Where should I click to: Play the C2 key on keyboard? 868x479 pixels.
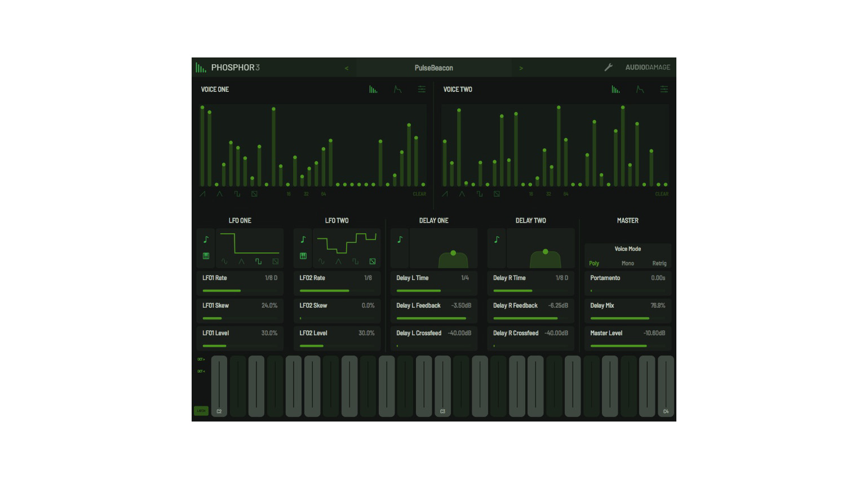coord(219,386)
